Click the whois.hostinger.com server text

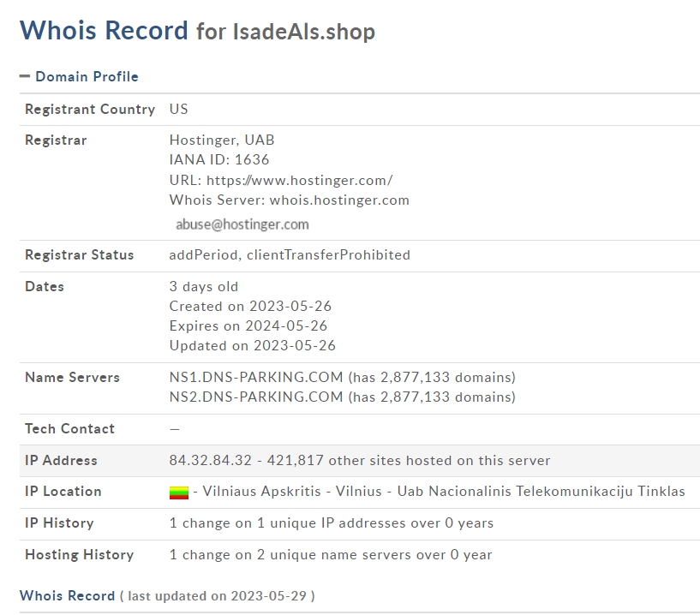[x=339, y=200]
